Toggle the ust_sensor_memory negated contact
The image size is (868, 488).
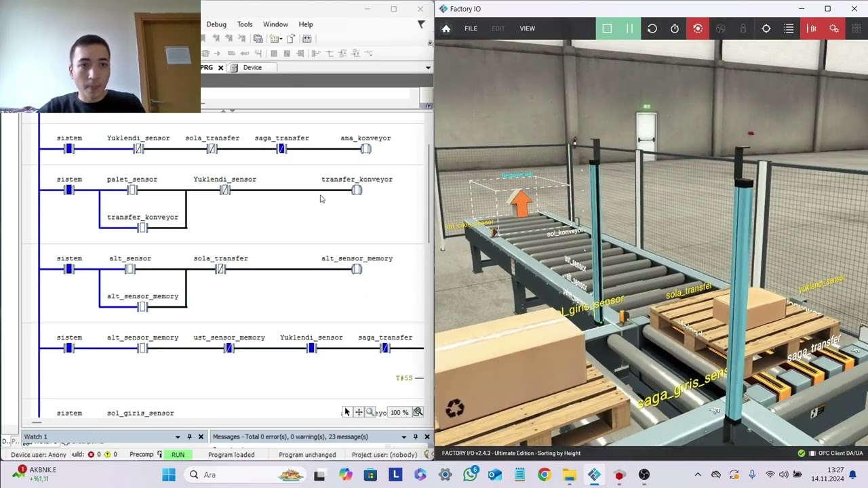coord(229,348)
